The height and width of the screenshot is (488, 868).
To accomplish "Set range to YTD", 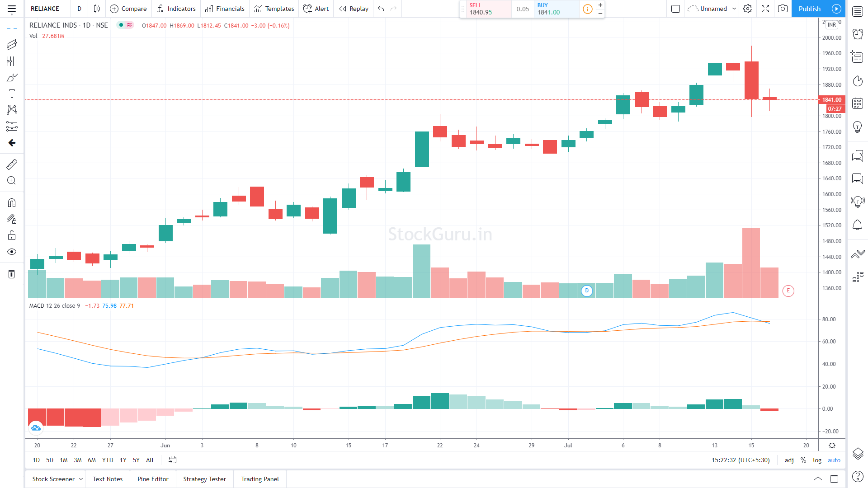I will tap(108, 460).
